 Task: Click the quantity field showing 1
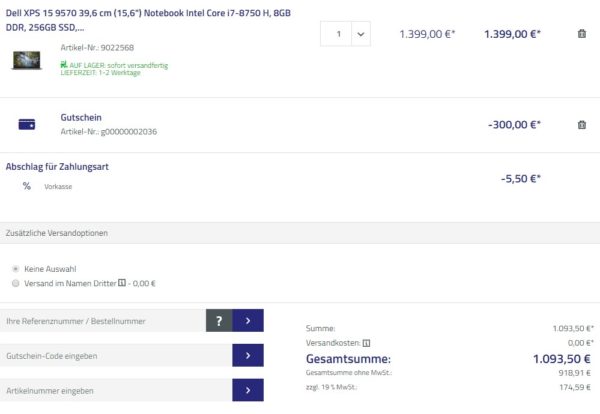[338, 34]
